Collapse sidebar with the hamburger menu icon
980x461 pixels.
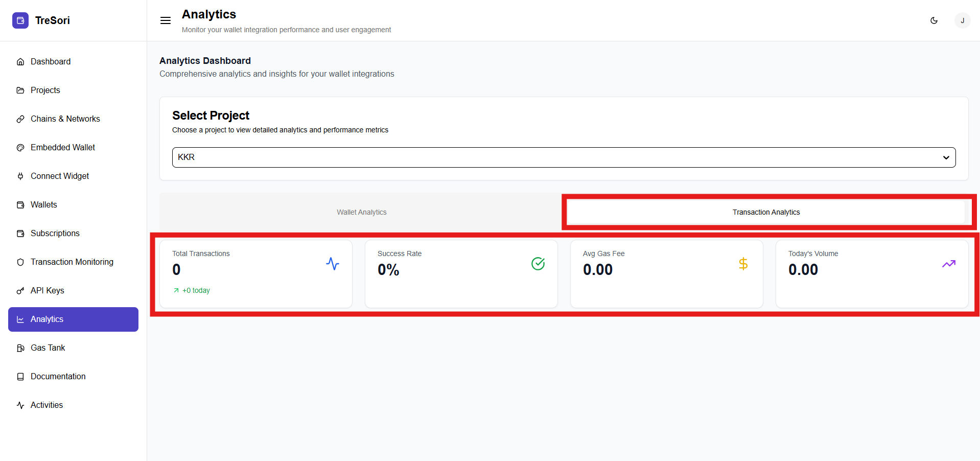coord(166,20)
